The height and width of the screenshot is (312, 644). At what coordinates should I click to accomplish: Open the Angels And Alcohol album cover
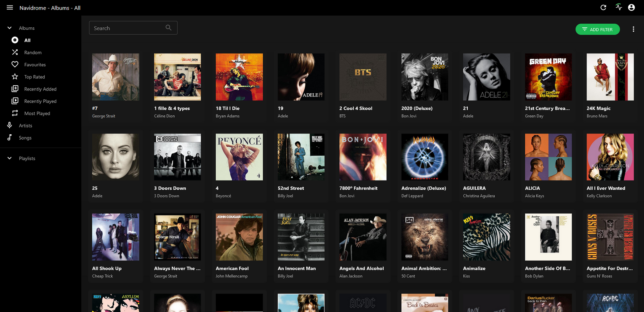pos(363,237)
